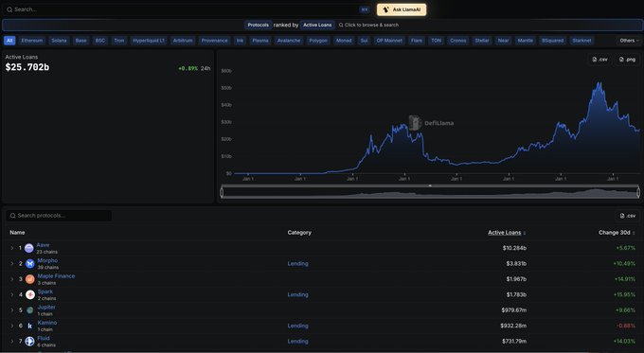Filter by Plasma chain

[x=260, y=41]
